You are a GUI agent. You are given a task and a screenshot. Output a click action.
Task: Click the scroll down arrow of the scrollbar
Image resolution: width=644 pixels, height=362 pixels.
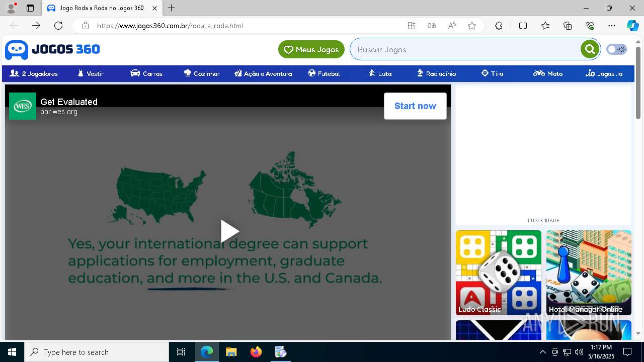(638, 333)
